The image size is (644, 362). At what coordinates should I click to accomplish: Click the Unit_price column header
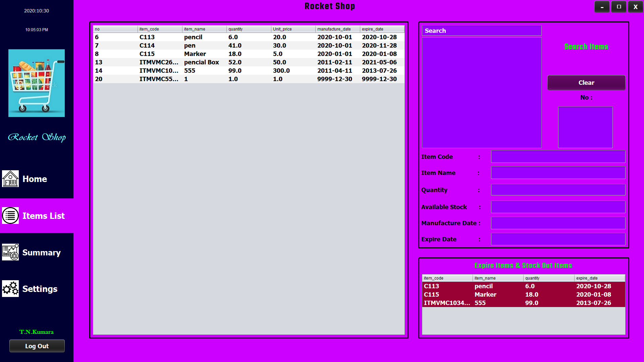[283, 29]
